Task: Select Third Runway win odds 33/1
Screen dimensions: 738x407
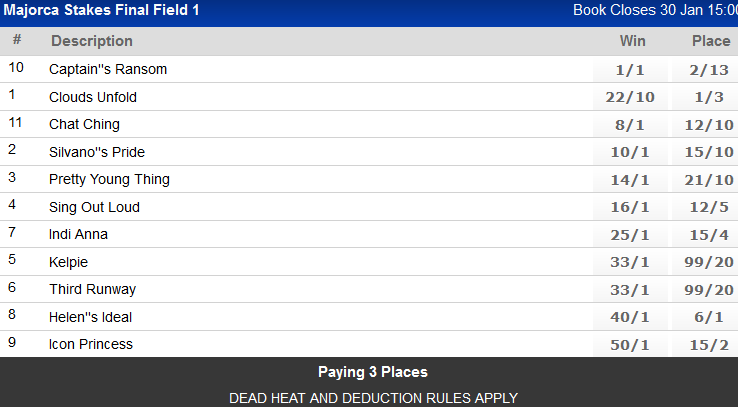Action: pos(632,290)
